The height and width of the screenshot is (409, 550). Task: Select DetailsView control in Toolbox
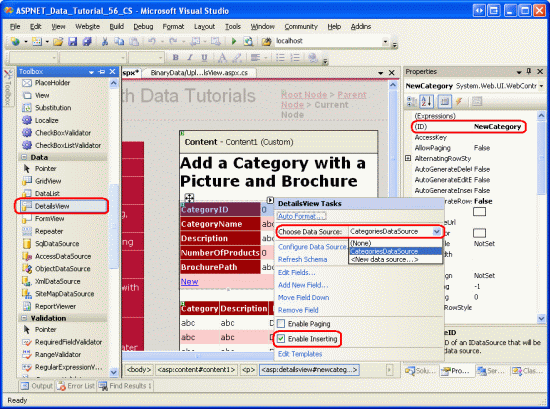click(61, 206)
